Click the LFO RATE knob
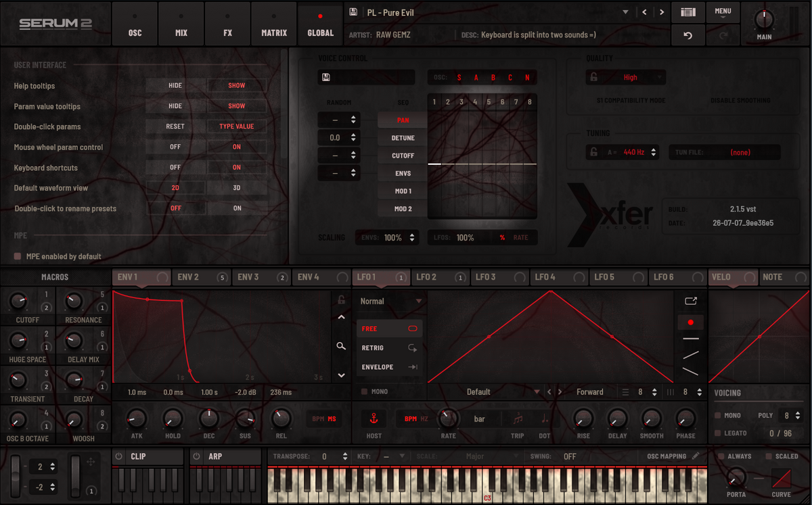This screenshot has width=812, height=505. point(448,418)
